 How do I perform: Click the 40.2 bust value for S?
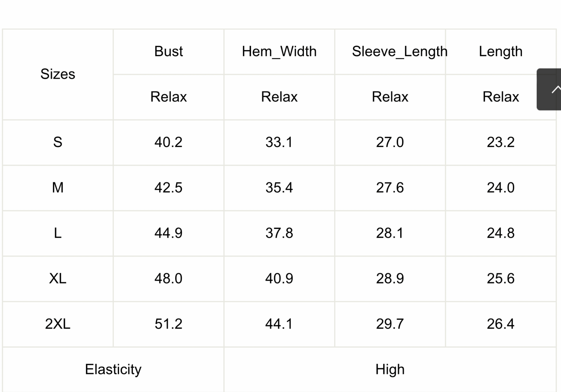click(168, 142)
